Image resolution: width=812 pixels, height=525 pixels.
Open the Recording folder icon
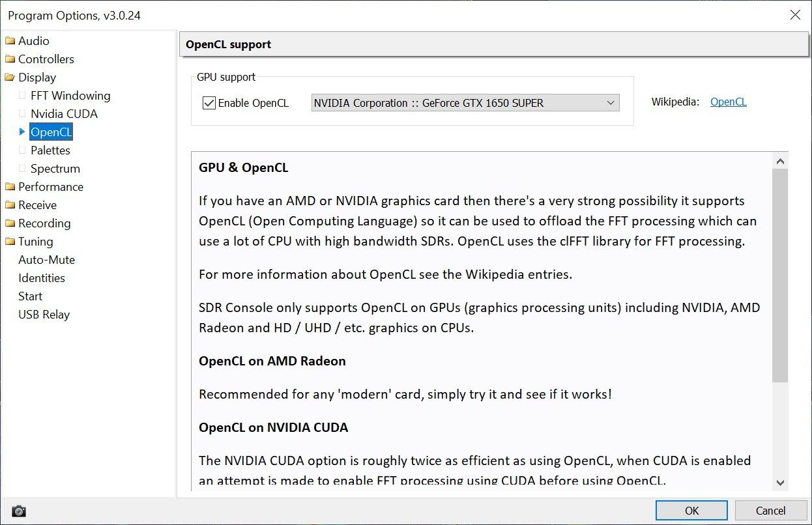[10, 223]
